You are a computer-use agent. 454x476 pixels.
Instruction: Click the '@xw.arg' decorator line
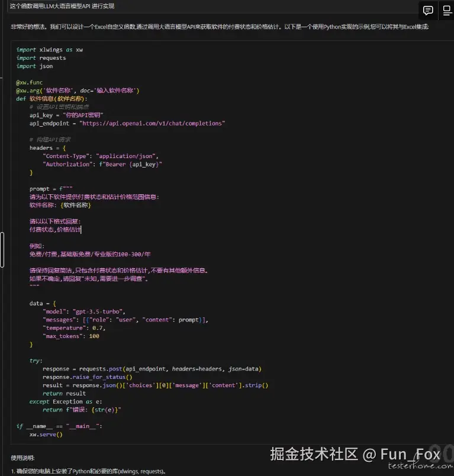78,91
